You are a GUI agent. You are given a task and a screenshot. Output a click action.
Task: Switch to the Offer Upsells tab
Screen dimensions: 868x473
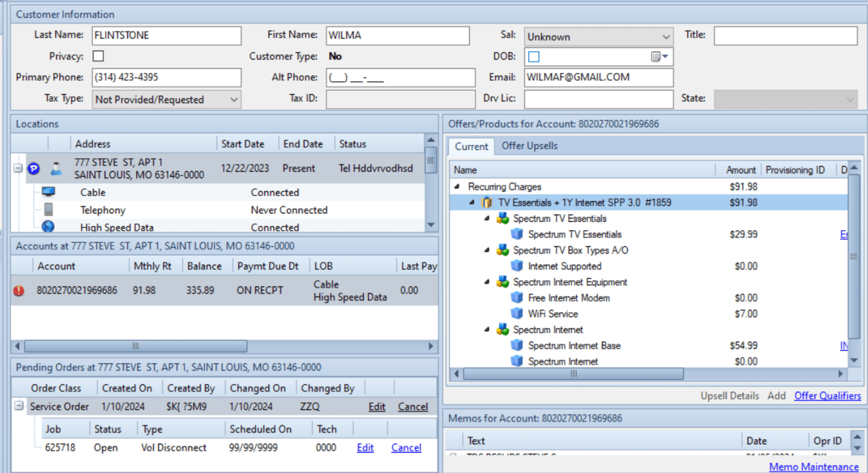[529, 146]
